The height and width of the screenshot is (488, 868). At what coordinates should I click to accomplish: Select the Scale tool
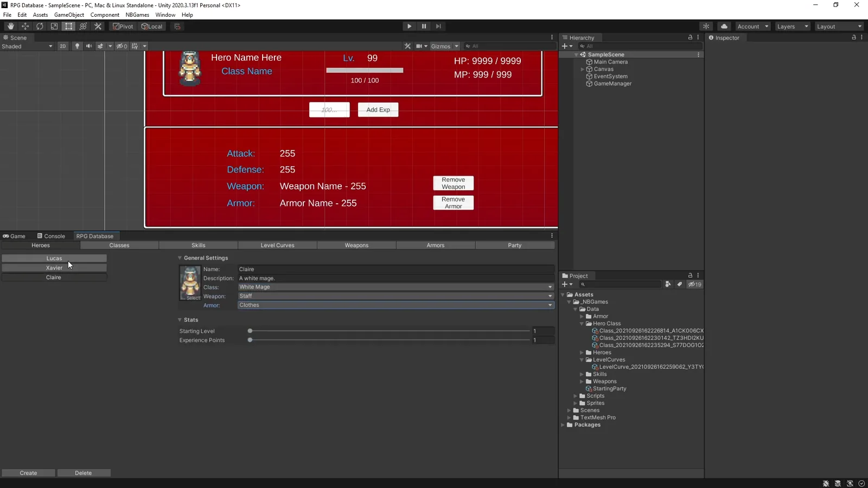coord(54,26)
